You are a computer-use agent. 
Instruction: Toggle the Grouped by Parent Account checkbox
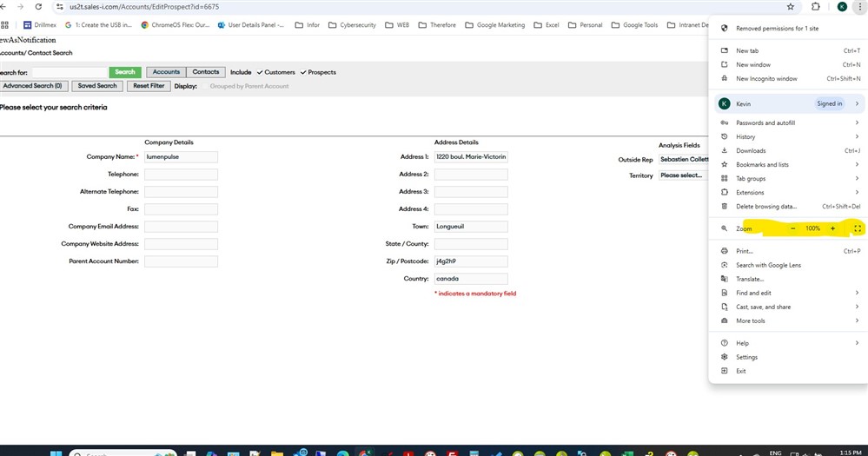point(204,86)
